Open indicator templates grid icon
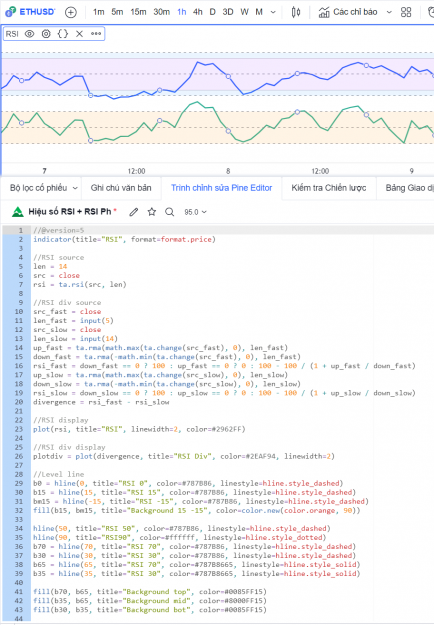Screen dimensions: 434x625 pyautogui.click(x=406, y=12)
